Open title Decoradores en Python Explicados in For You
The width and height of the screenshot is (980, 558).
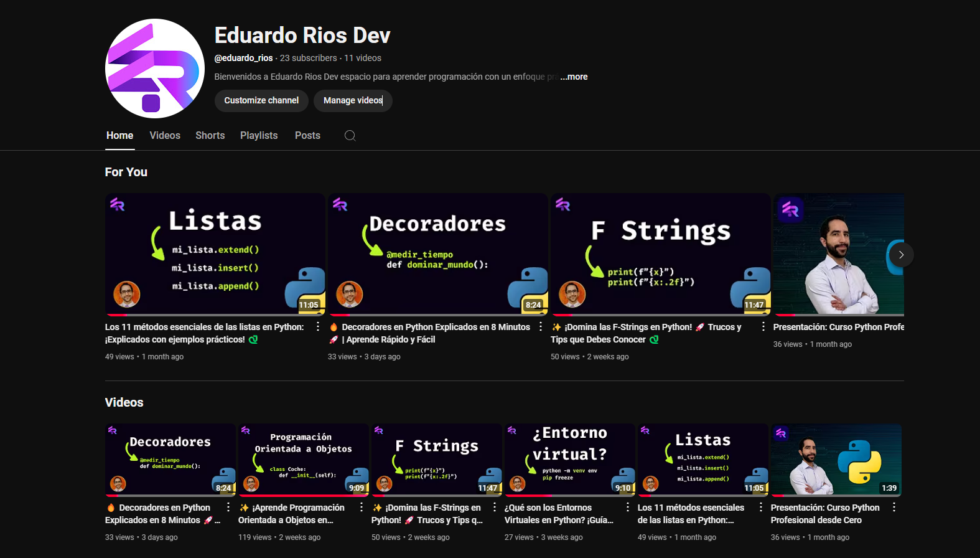429,333
